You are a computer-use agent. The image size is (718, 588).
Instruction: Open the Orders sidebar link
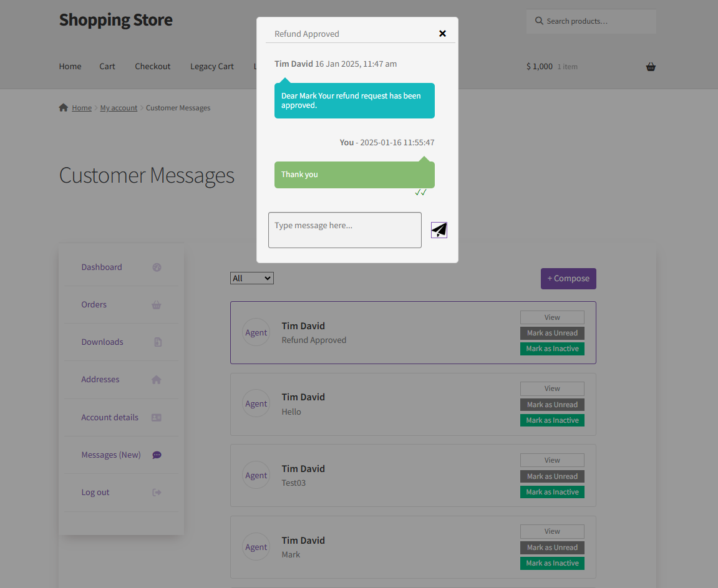[94, 305]
